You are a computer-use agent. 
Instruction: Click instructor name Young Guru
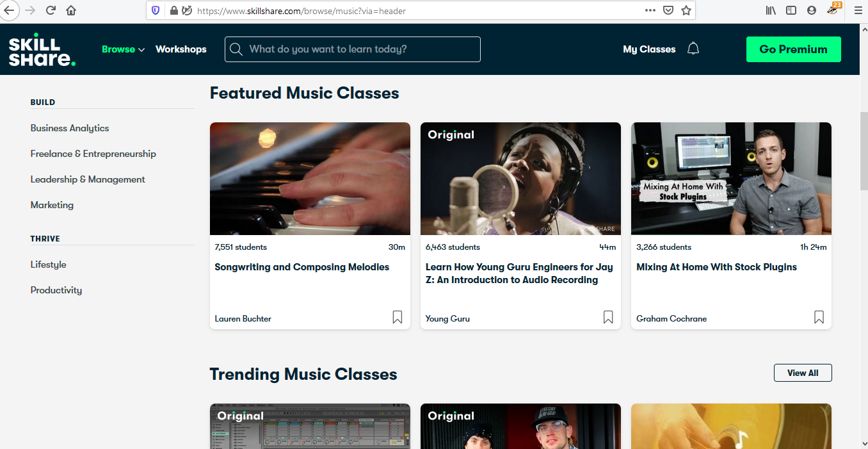pyautogui.click(x=447, y=318)
